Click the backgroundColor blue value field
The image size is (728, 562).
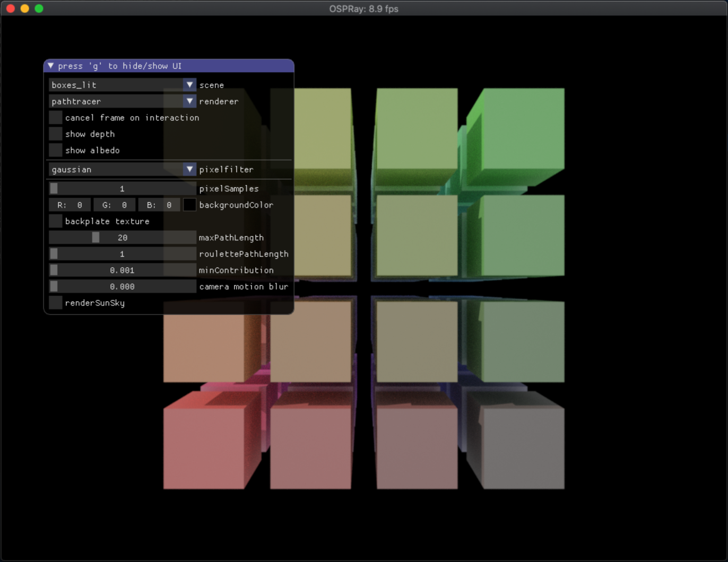159,205
